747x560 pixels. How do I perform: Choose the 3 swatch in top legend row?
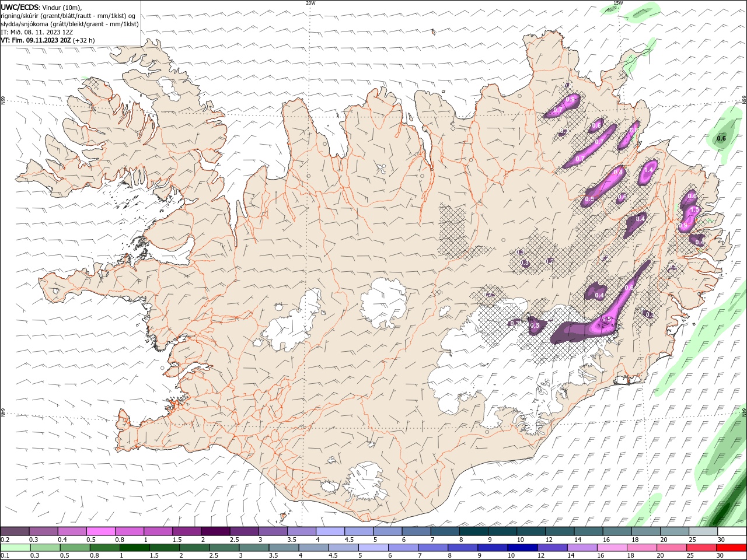(273, 531)
